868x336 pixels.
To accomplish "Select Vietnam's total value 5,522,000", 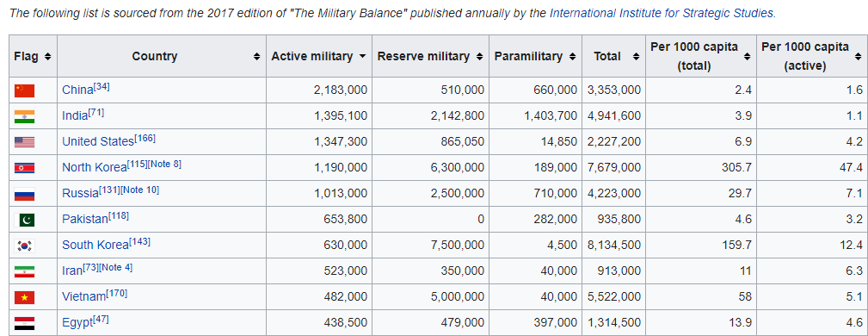I will click(x=614, y=297).
